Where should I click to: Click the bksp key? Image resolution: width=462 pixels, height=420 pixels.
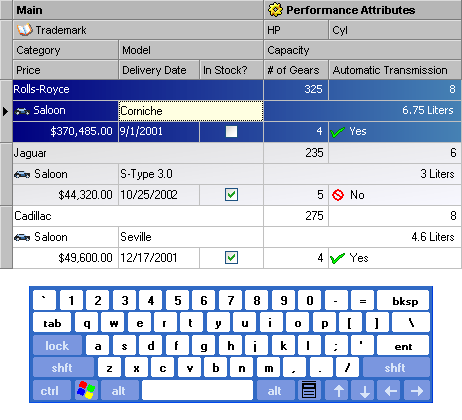coord(403,300)
